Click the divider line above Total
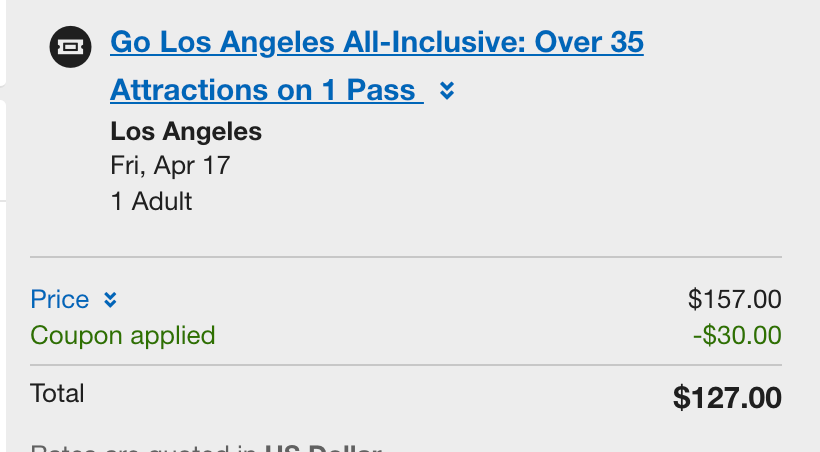Screen dimensions: 820x452 (405, 365)
